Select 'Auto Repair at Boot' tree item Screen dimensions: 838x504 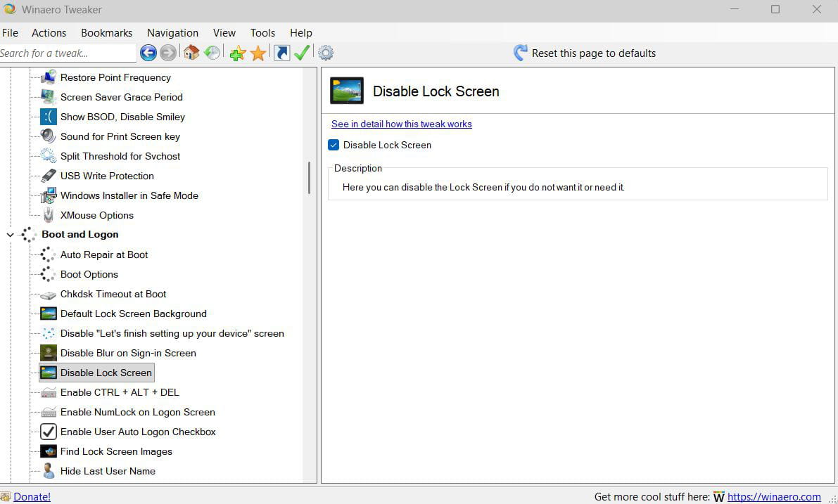point(104,254)
